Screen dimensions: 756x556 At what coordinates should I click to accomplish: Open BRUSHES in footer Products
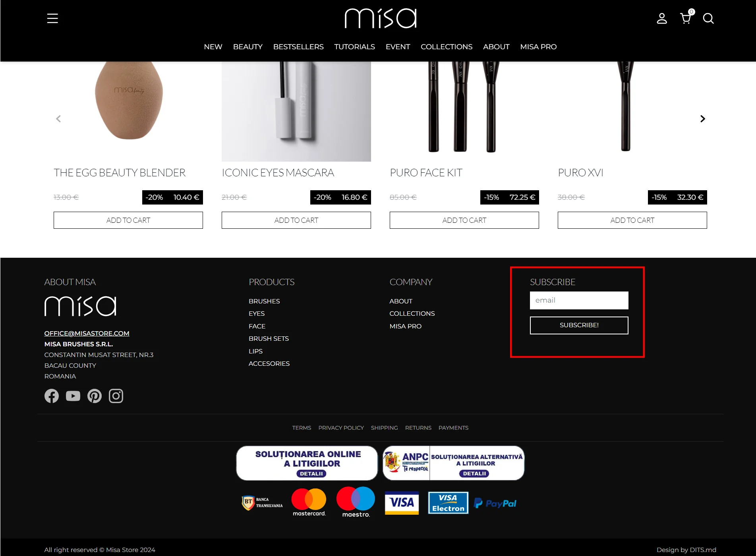(x=265, y=301)
